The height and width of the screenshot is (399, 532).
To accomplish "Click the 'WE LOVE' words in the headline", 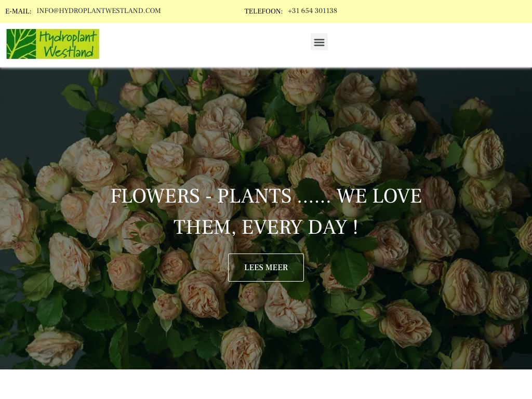I will click(379, 196).
